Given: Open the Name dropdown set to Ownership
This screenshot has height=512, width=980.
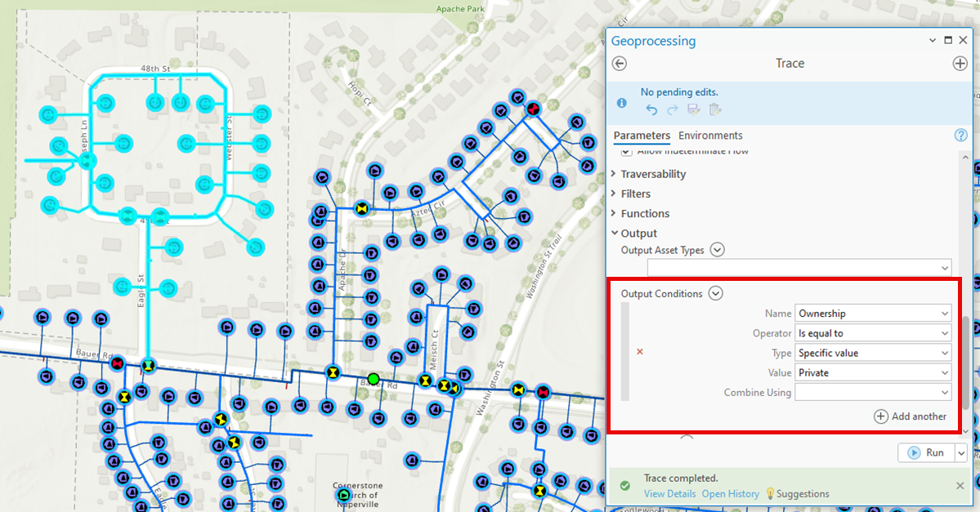Looking at the screenshot, I should coord(873,314).
